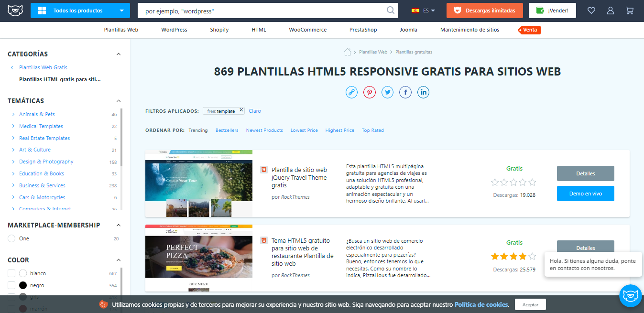Open Plantillas Web nav menu
The height and width of the screenshot is (313, 644).
tap(121, 30)
